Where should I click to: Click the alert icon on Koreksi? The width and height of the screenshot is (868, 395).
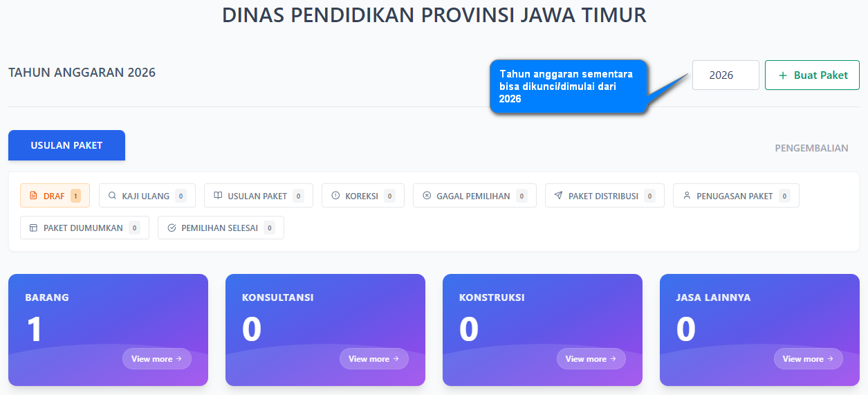pos(335,196)
